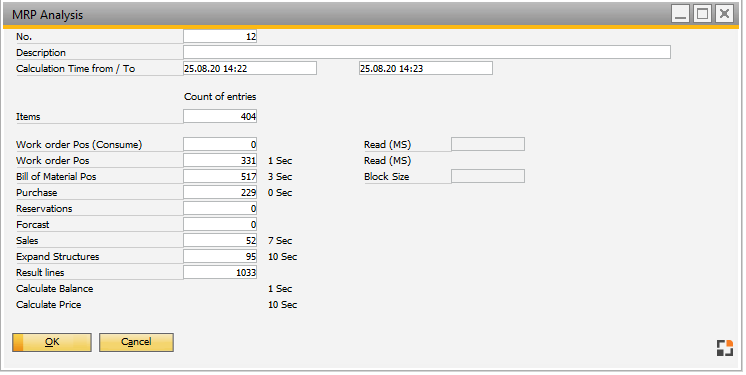This screenshot has width=746, height=375.
Task: Click '10 Sec' next to Calculate Price
Action: click(x=283, y=305)
